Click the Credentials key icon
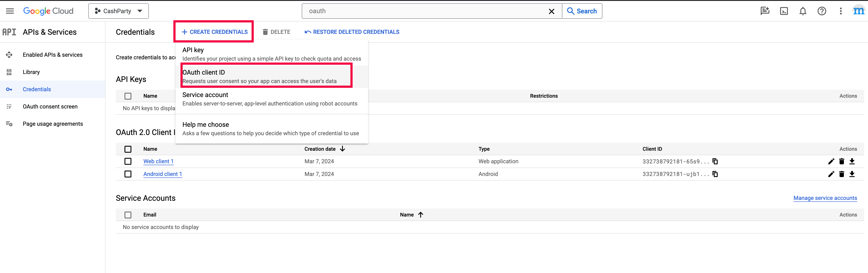The height and width of the screenshot is (273, 868). pyautogui.click(x=9, y=89)
